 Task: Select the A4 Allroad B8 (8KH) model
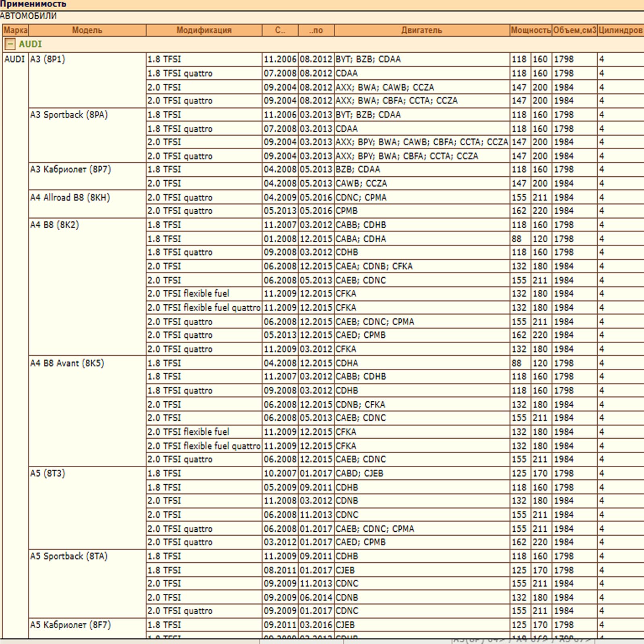coord(70,198)
